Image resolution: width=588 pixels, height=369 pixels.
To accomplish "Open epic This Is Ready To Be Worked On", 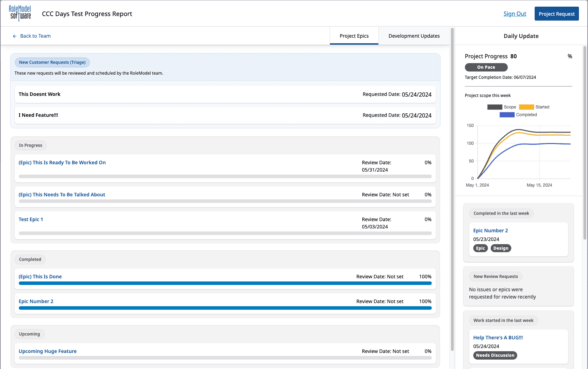I will pyautogui.click(x=62, y=163).
